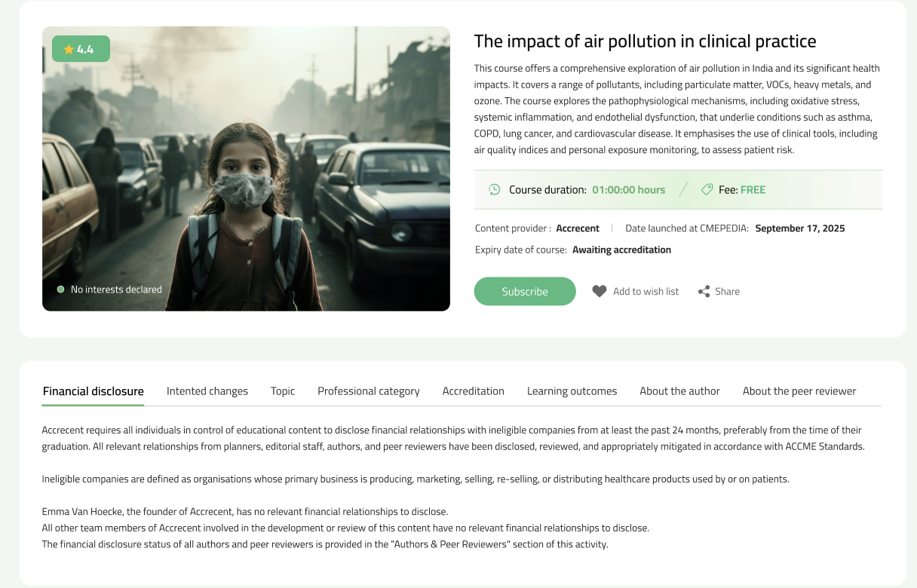The image size is (917, 588).
Task: Click the price tag icon beside Fee
Action: (707, 190)
